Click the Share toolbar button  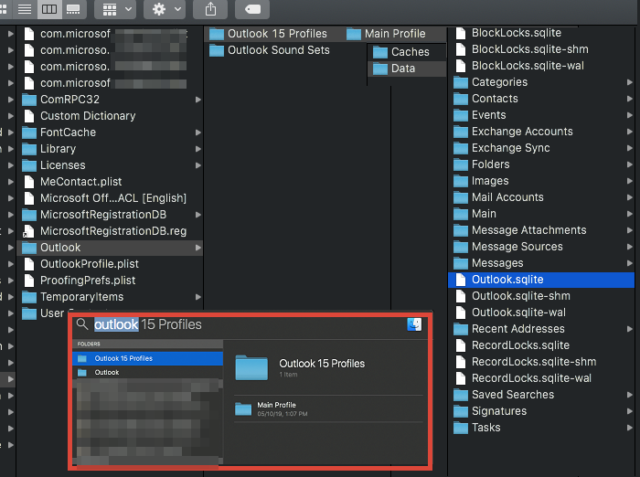tap(210, 9)
